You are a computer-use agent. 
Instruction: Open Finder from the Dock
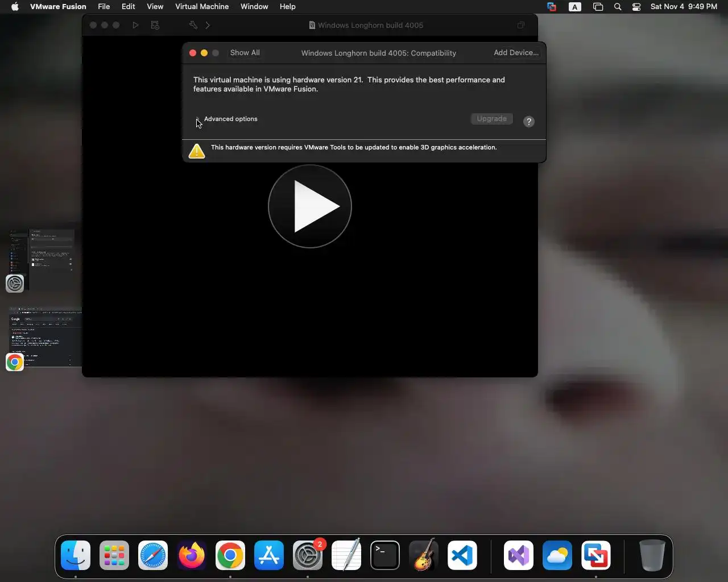point(76,555)
